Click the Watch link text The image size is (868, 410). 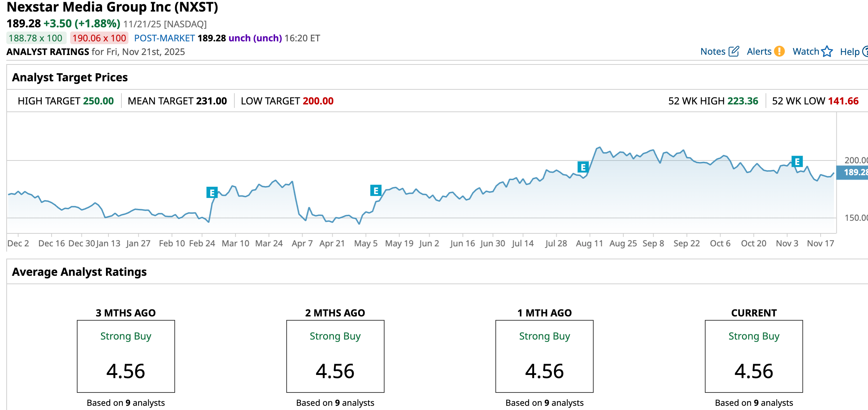(806, 52)
